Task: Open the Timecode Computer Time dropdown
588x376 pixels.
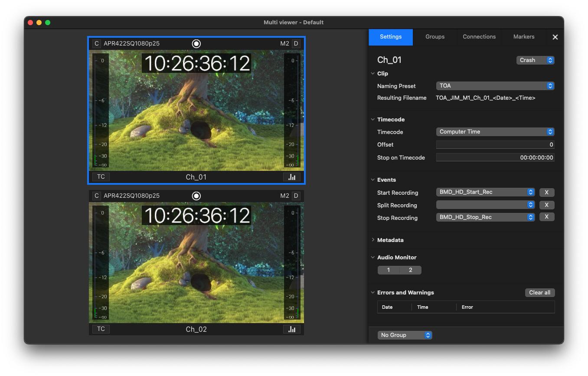Action: pyautogui.click(x=495, y=132)
